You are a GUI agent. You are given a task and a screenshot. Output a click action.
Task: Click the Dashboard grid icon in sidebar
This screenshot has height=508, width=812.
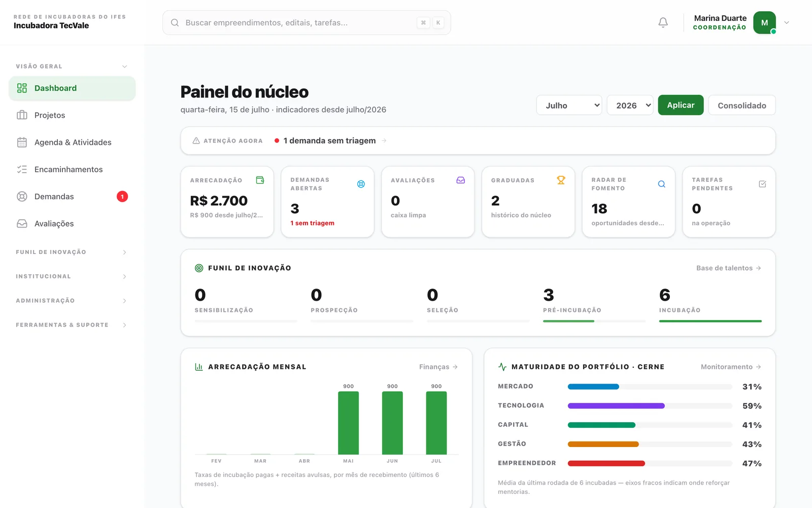pyautogui.click(x=22, y=88)
